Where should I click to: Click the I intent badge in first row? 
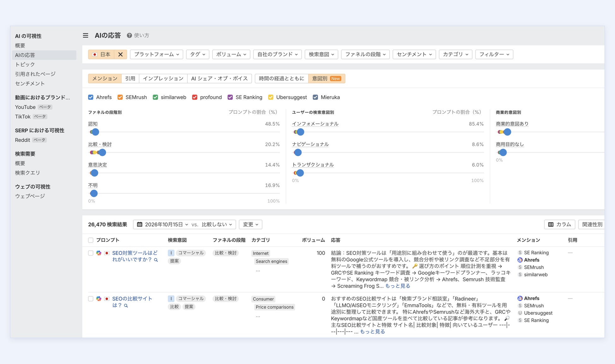coord(171,253)
